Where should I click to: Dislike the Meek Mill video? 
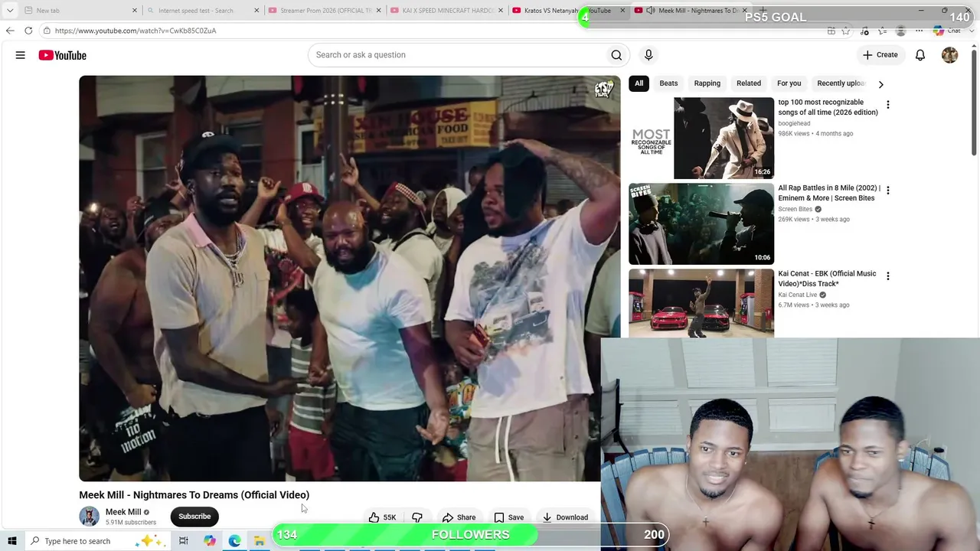[x=417, y=517]
